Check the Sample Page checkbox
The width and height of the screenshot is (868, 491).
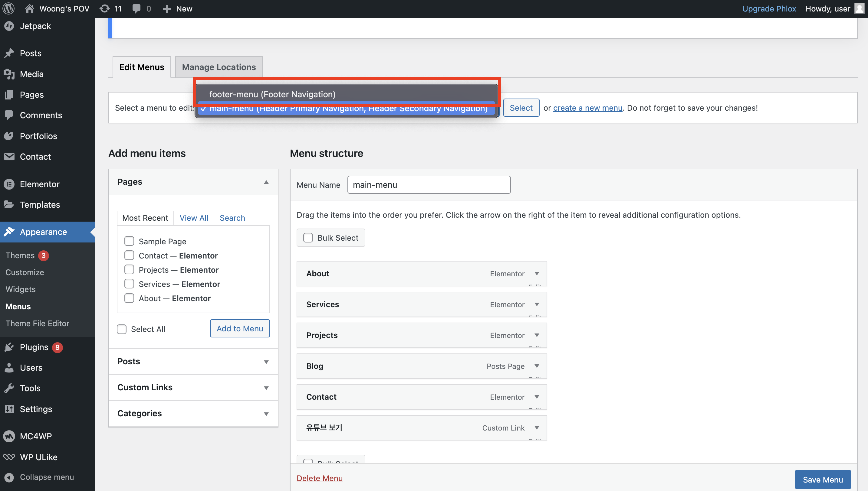[129, 241]
